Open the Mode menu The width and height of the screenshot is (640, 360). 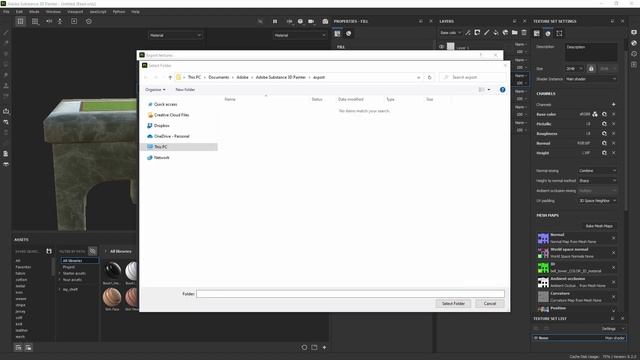tap(34, 12)
